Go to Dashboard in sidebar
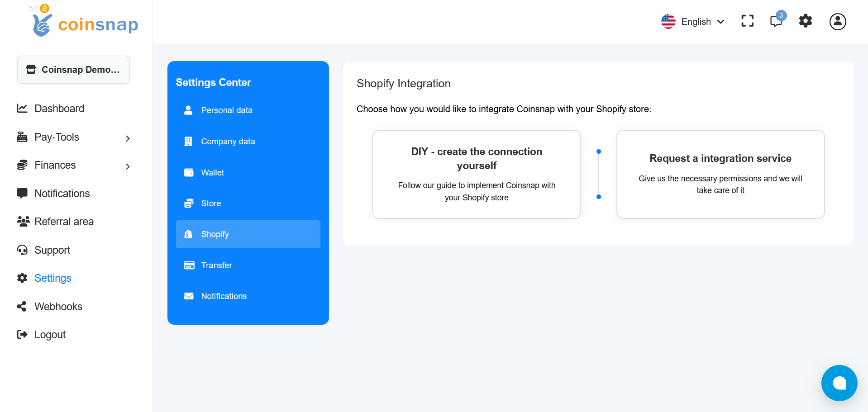The height and width of the screenshot is (412, 868). click(x=59, y=109)
